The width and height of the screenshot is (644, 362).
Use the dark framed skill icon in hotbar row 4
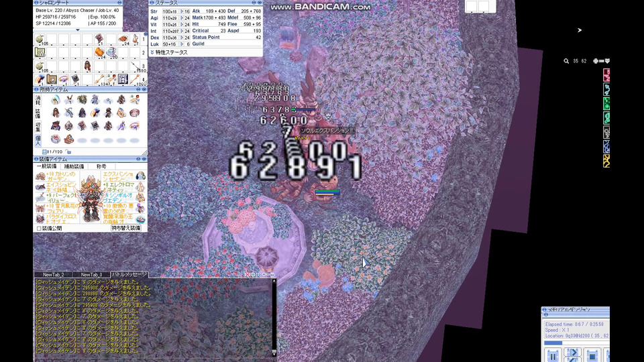click(123, 79)
